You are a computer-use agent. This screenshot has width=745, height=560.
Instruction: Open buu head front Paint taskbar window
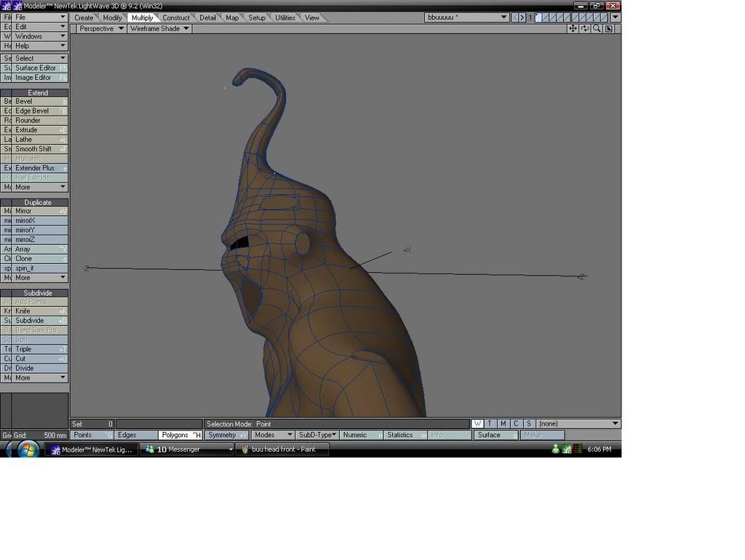point(282,449)
